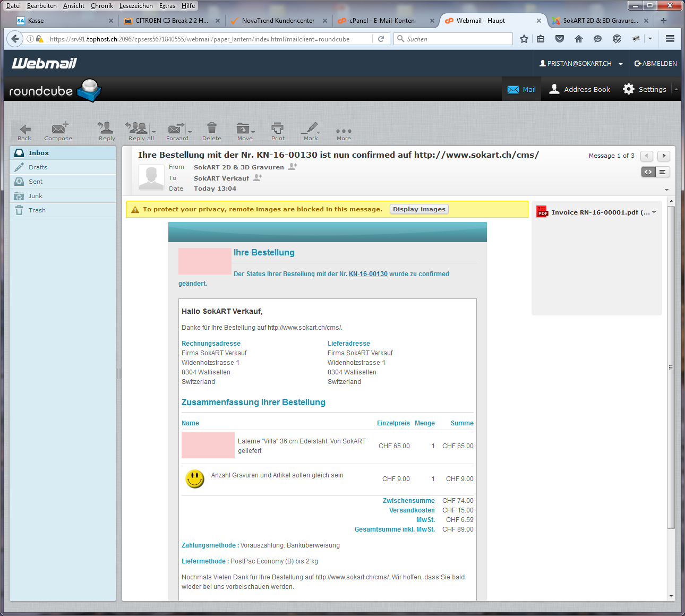The width and height of the screenshot is (685, 616).
Task: Switch to the Kasse tab
Action: pos(64,21)
